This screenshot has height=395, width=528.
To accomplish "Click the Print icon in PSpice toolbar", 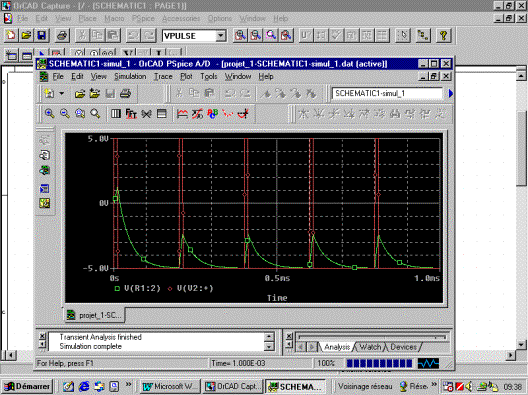I will 126,93.
